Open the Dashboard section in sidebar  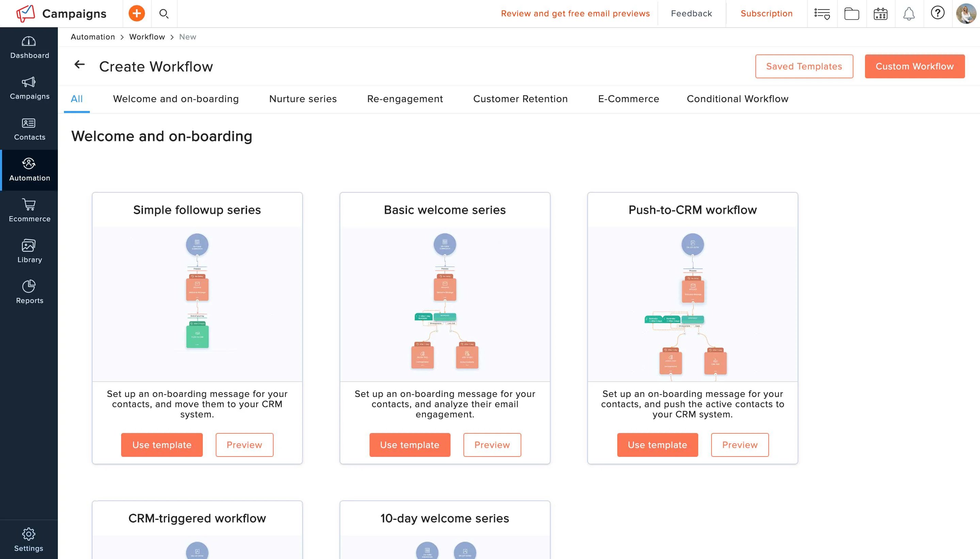pyautogui.click(x=29, y=48)
